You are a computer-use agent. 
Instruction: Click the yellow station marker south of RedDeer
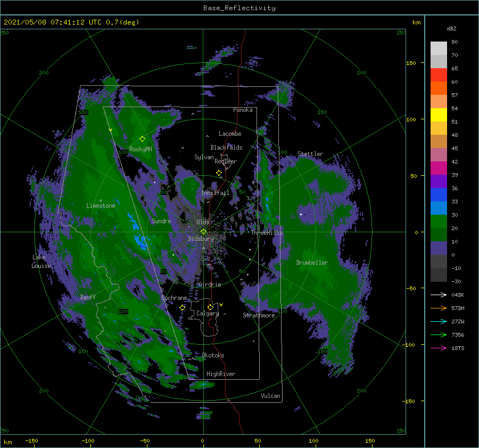pos(219,173)
